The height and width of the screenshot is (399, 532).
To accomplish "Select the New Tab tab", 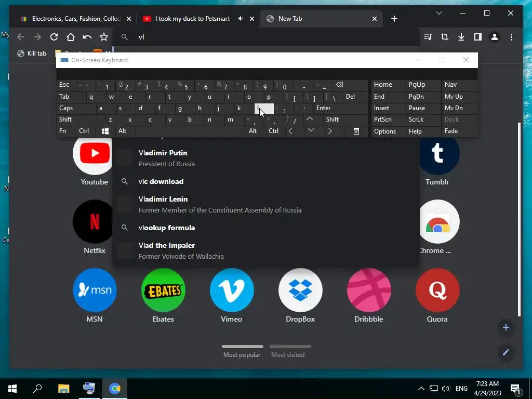I will point(321,19).
